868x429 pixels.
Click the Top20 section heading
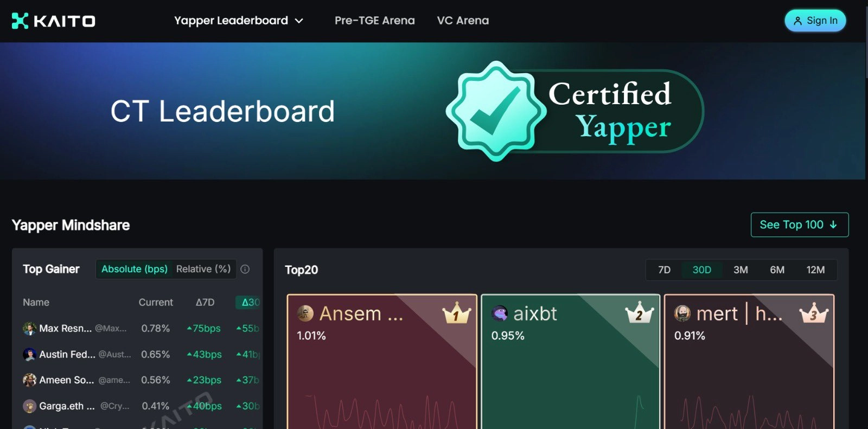301,270
